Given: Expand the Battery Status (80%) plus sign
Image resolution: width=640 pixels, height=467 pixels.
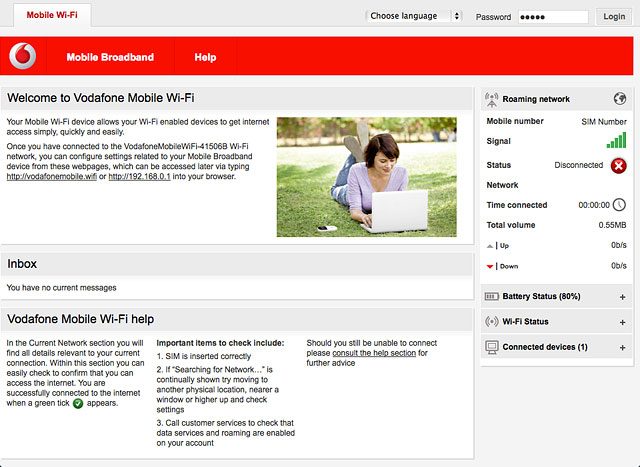Looking at the screenshot, I should coord(622,297).
